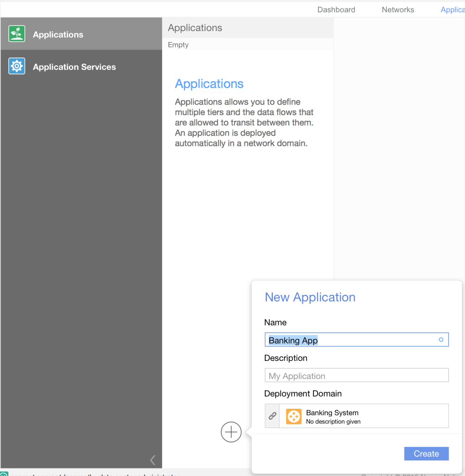Image resolution: width=465 pixels, height=476 pixels.
Task: Click the New Application popup title
Action: tap(310, 297)
